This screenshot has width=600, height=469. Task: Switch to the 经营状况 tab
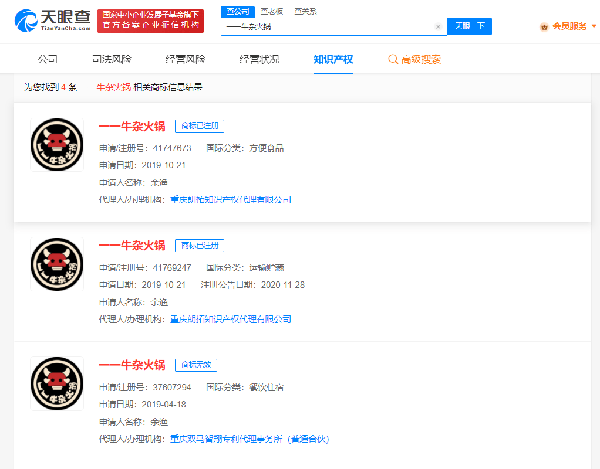tap(258, 60)
